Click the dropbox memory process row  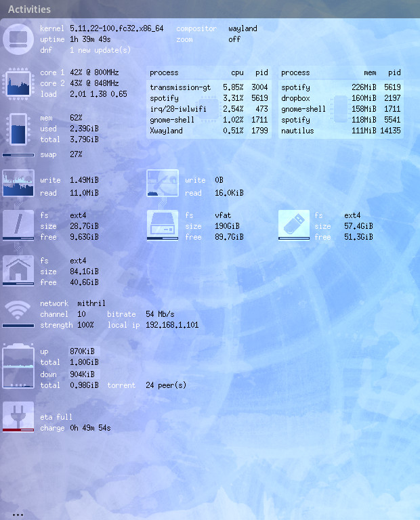click(341, 98)
